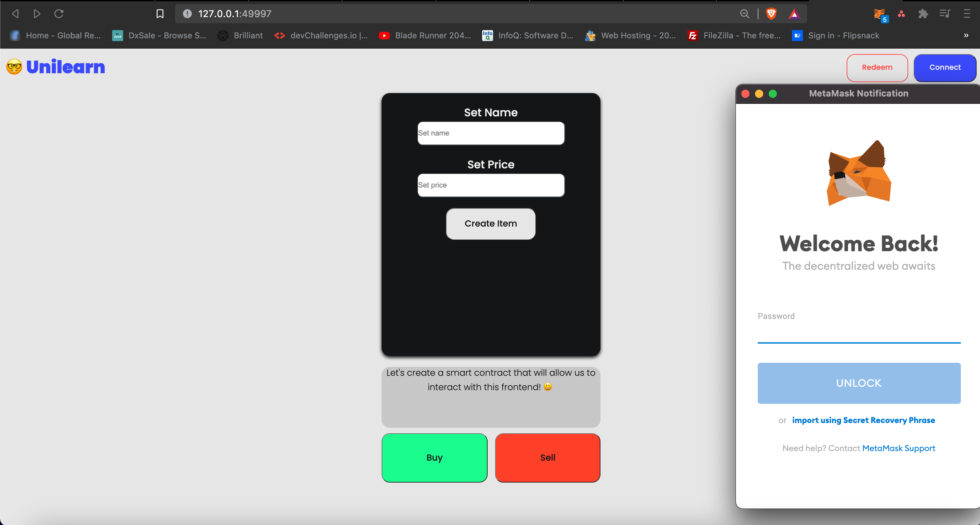Expand hidden bookmarks with the chevron
This screenshot has height=525, width=980.
click(966, 35)
